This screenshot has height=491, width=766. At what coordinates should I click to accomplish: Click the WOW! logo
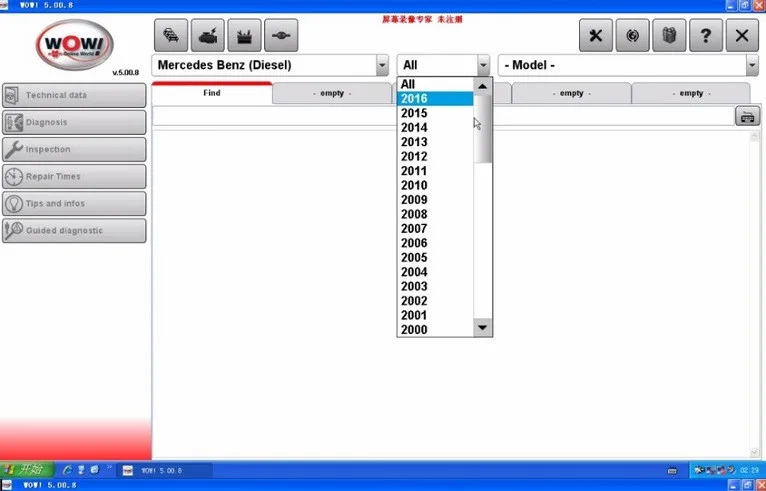(74, 45)
